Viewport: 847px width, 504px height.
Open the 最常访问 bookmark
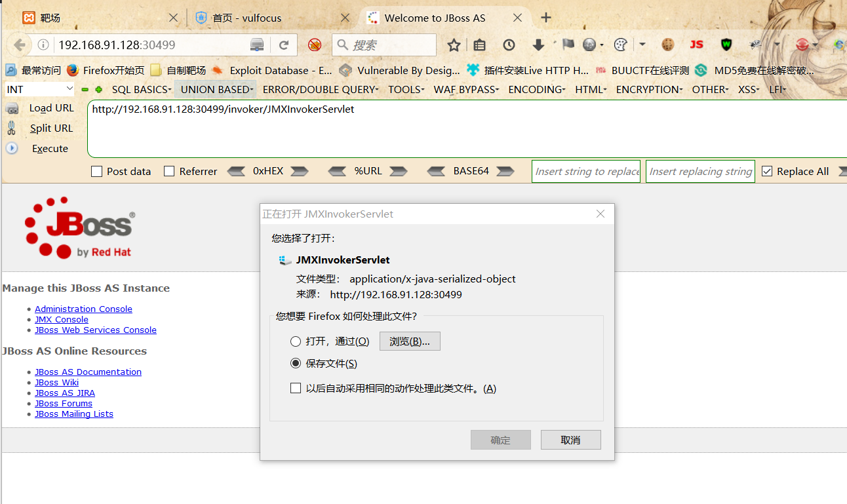[33, 70]
